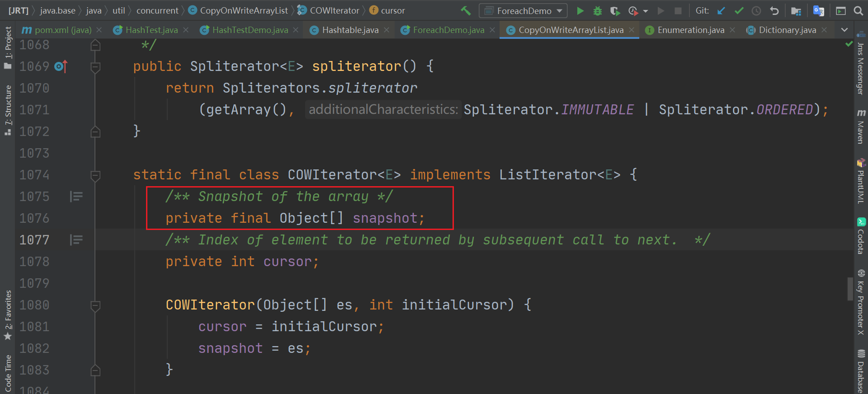868x394 pixels.
Task: Click CopyOnWriteArrayList breadcrumb item
Action: point(238,10)
